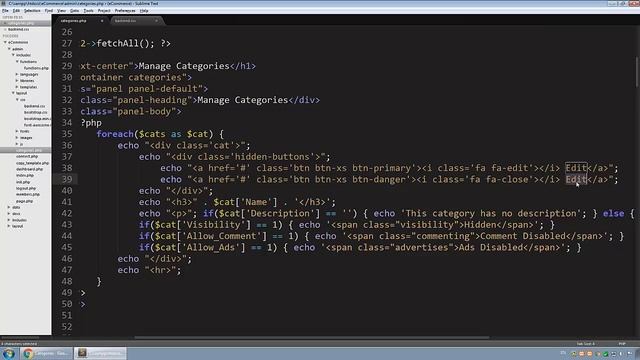This screenshot has width=640, height=360.
Task: Click the Windows Start button
Action: (x=9, y=353)
